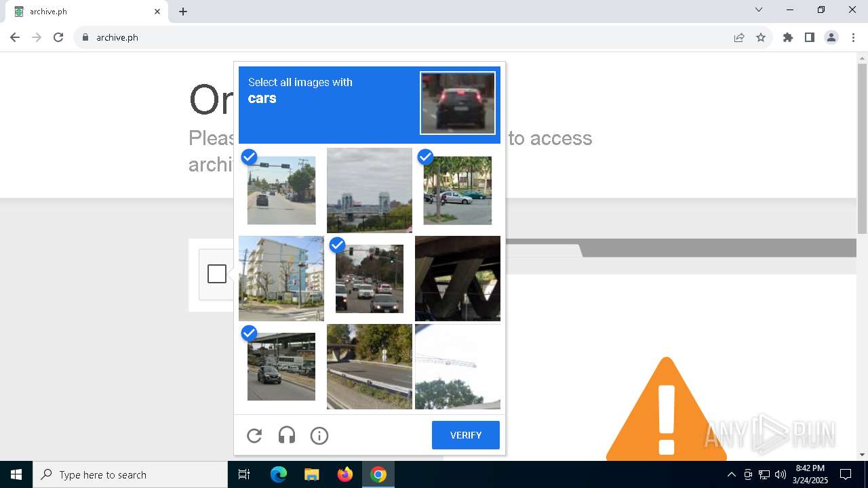Click scrollbar down arrow
This screenshot has height=488, width=868.
[862, 455]
